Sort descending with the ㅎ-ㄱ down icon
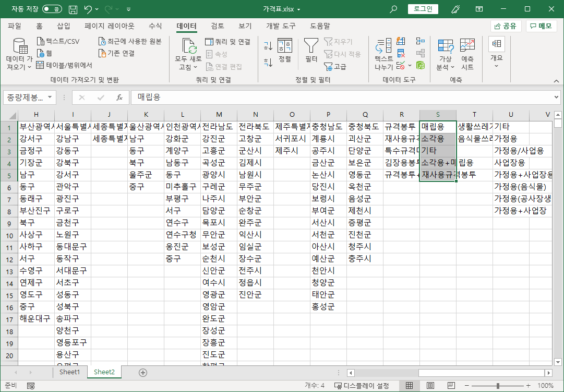The height and width of the screenshot is (392, 564). (268, 63)
